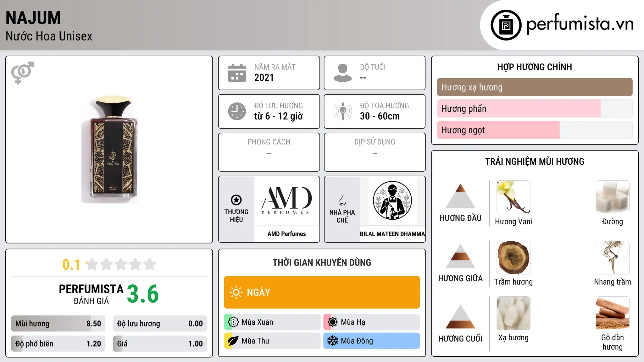Click the sun icon in the Ngày bar
The height and width of the screenshot is (362, 644).
pos(236,292)
